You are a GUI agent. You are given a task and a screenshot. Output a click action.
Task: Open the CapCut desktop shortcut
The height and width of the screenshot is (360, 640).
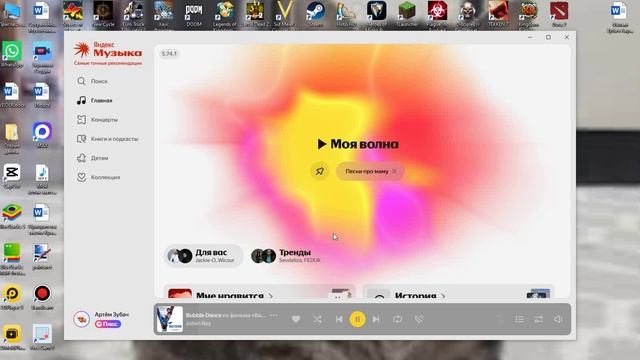12,176
